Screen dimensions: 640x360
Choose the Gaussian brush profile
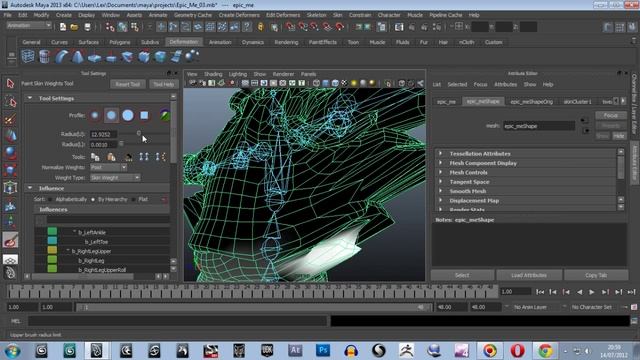(x=95, y=116)
